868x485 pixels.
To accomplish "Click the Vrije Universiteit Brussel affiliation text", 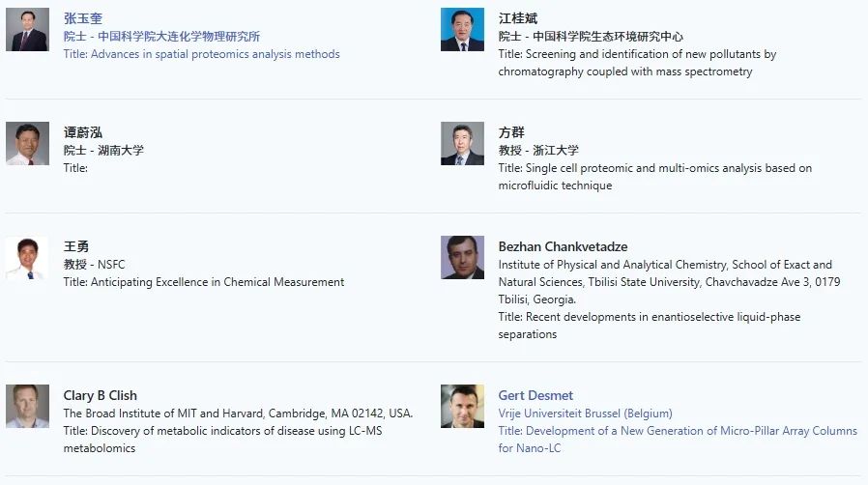I will (585, 414).
